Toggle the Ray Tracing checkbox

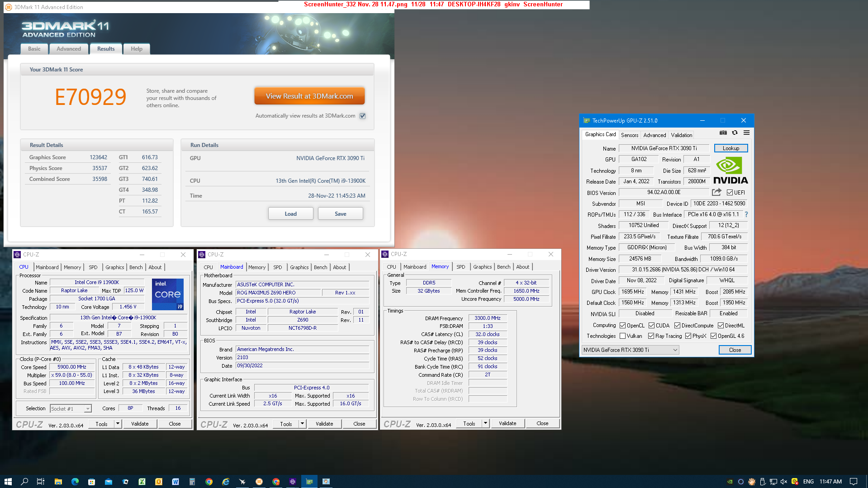pos(651,336)
